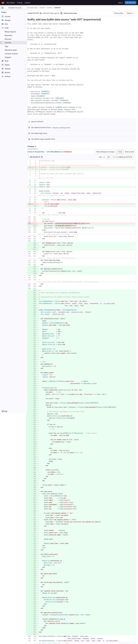This screenshot has height=644, width=138.
Task: Select the Manage section icon
Action: [x=2, y=20]
